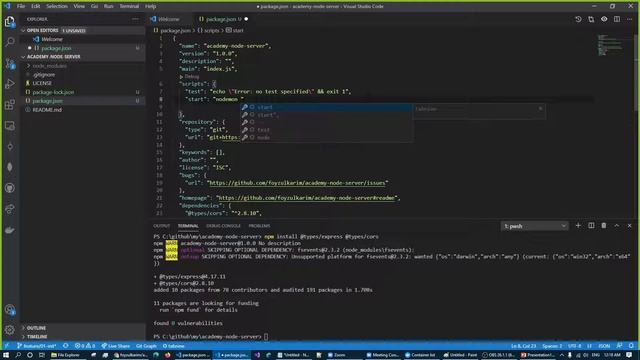Open changes compare icon in the editor toolbar
The width and height of the screenshot is (640, 360).
click(x=591, y=19)
